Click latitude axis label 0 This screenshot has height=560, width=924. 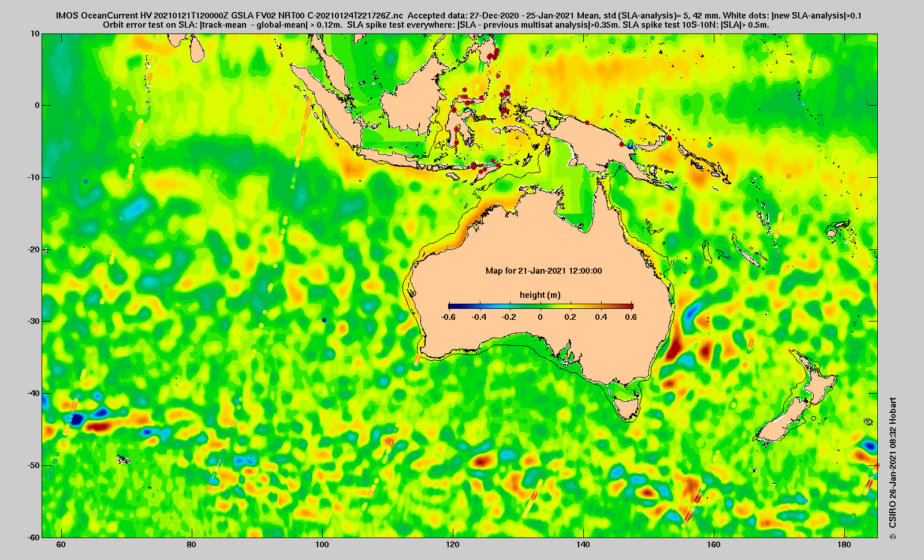38,105
